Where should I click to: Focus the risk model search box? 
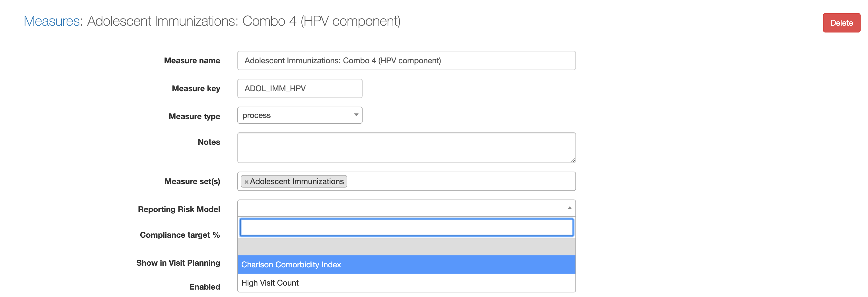click(406, 227)
